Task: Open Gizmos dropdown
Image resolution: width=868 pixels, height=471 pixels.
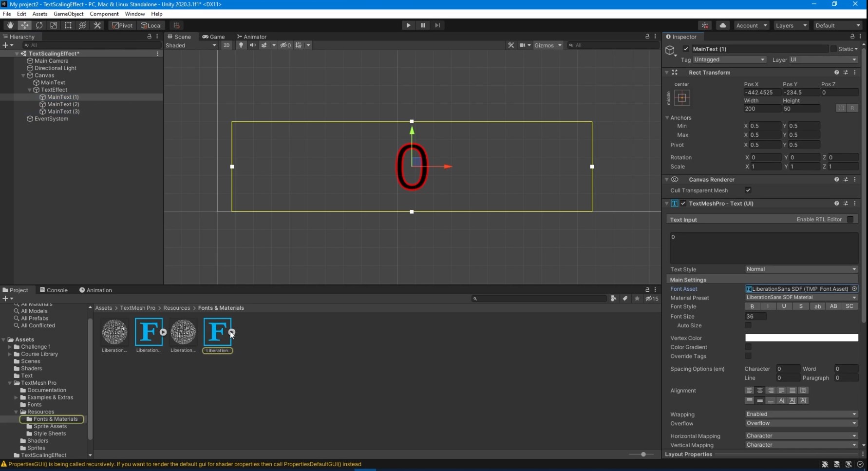Action: 548,45
